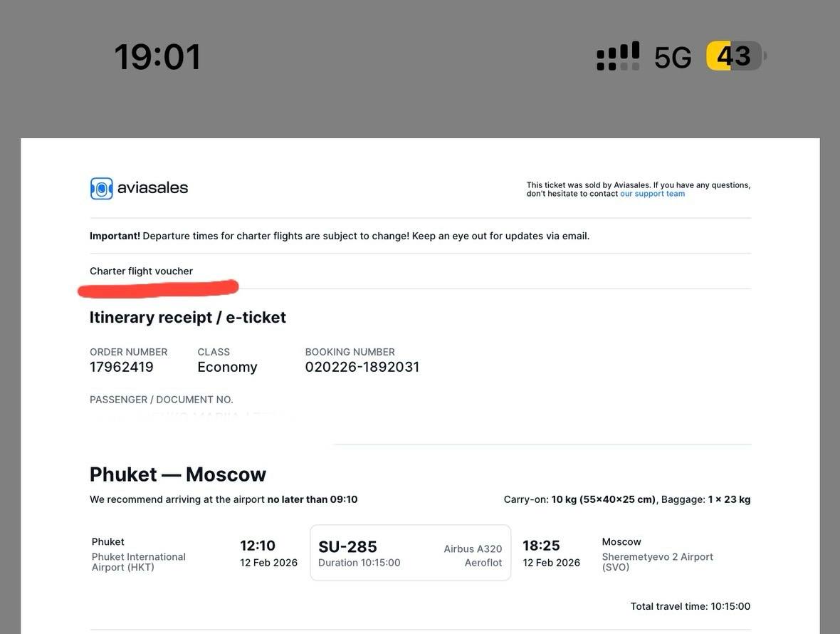Select booking number 020226-1892031
Screen dimensions: 840x634
coord(362,367)
